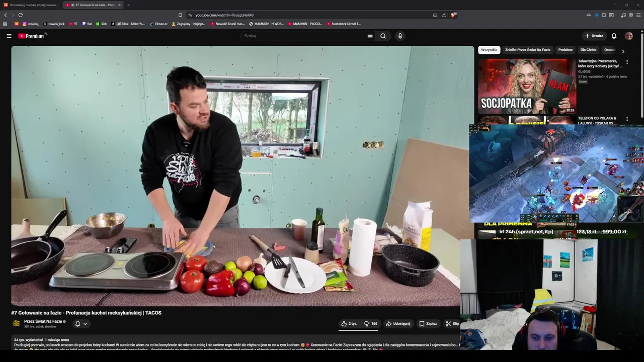Close the #7 Gotowanie na fazie tab
Image resolution: width=644 pixels, height=362 pixels.
[119, 5]
